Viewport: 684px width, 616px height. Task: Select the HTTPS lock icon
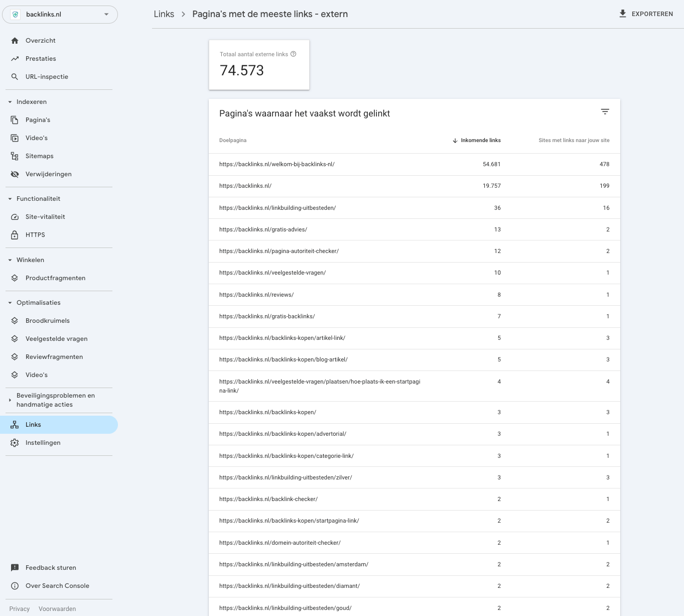15,234
